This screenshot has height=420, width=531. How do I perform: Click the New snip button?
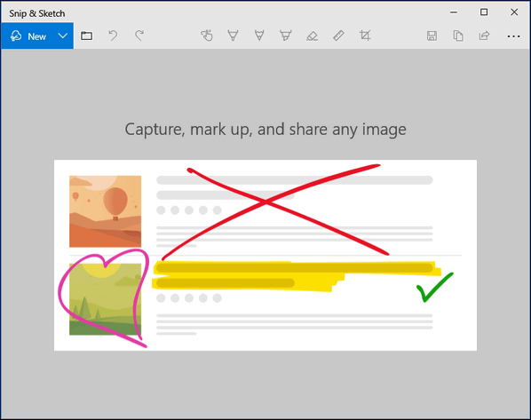coord(28,36)
